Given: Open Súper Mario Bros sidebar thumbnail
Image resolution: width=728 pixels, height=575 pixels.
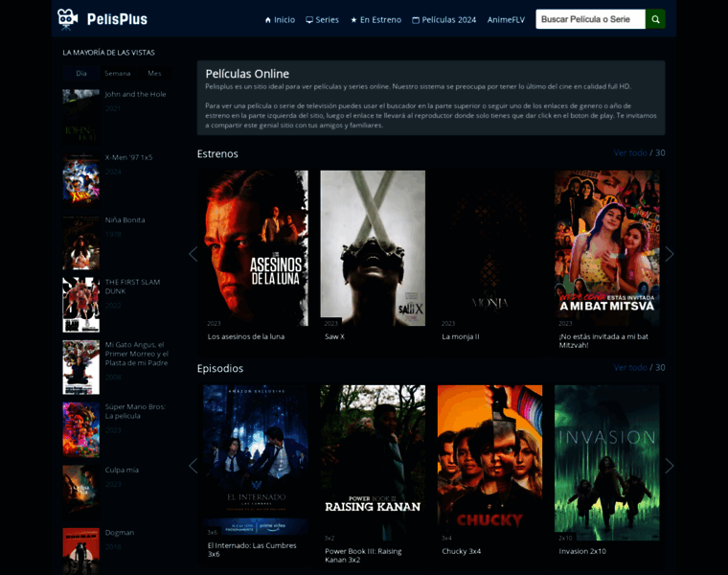Looking at the screenshot, I should pos(81,429).
